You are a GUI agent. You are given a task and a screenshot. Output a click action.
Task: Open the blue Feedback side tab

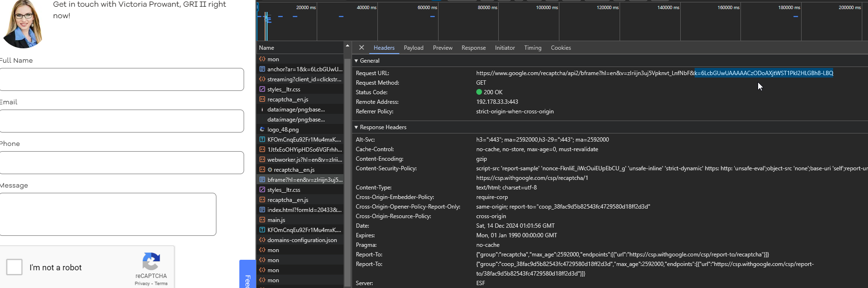pyautogui.click(x=247, y=275)
